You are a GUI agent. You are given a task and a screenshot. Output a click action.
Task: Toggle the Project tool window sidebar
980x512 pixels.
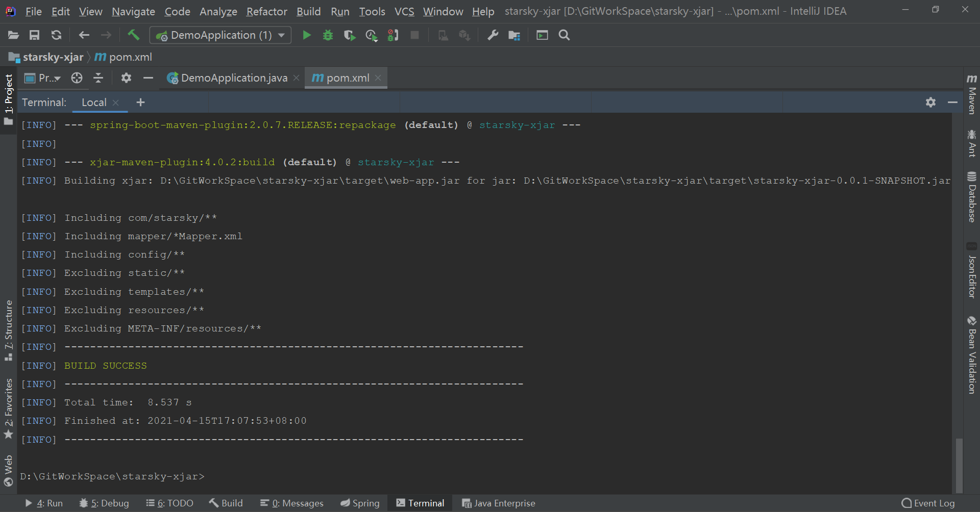click(x=8, y=99)
